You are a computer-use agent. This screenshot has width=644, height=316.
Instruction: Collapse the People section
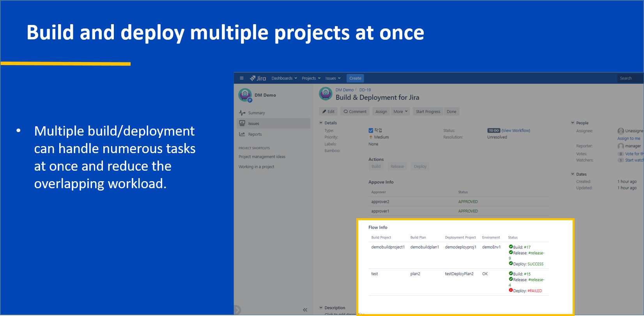point(573,123)
